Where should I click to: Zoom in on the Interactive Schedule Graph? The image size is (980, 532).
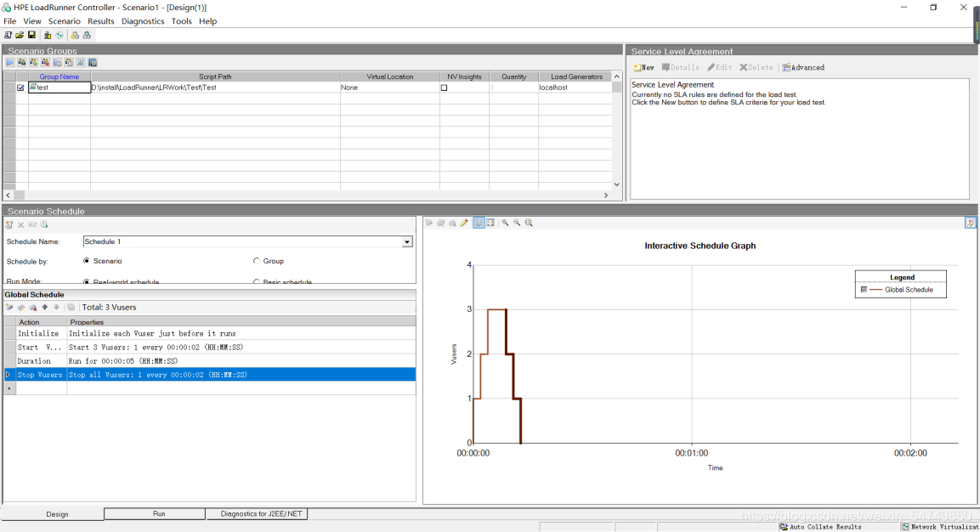pos(505,223)
